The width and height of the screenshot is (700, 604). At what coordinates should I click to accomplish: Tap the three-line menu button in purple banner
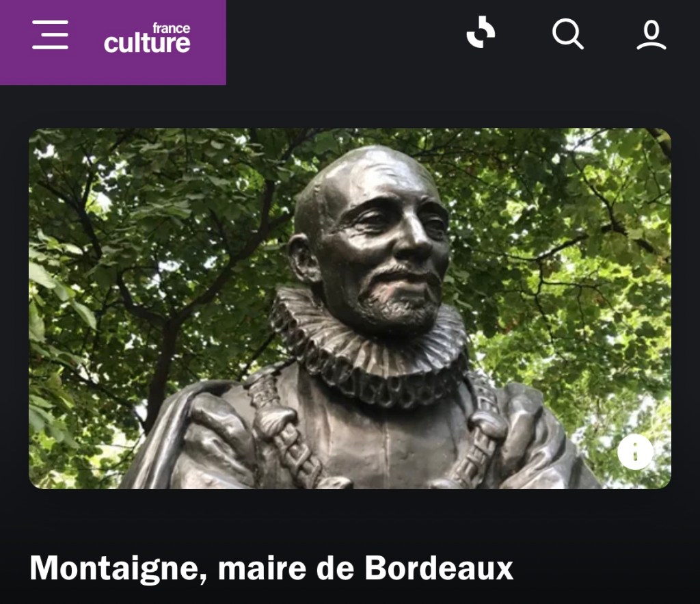click(51, 34)
